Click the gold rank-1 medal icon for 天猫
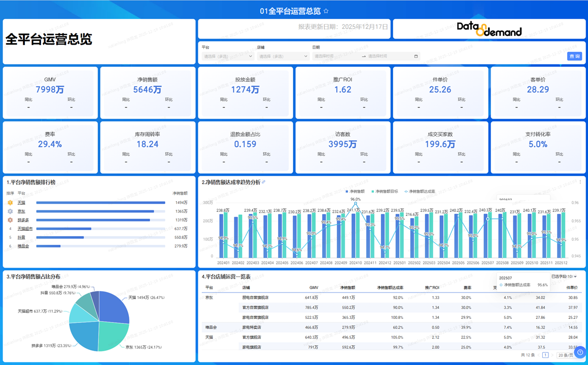588x365 pixels. point(10,203)
